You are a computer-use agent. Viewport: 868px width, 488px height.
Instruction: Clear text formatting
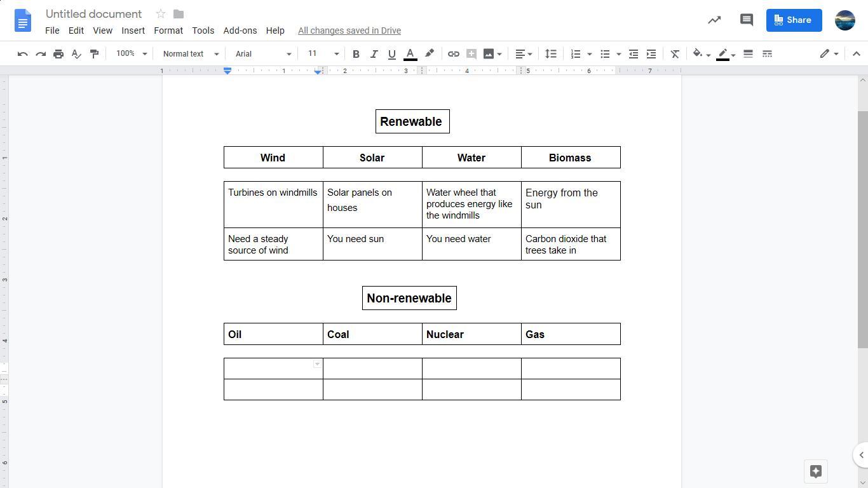[675, 54]
